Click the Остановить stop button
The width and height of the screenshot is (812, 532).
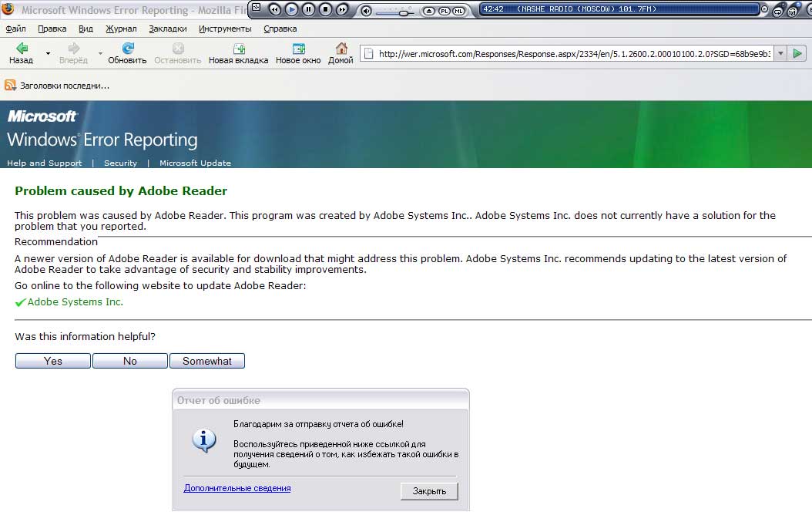(x=178, y=53)
